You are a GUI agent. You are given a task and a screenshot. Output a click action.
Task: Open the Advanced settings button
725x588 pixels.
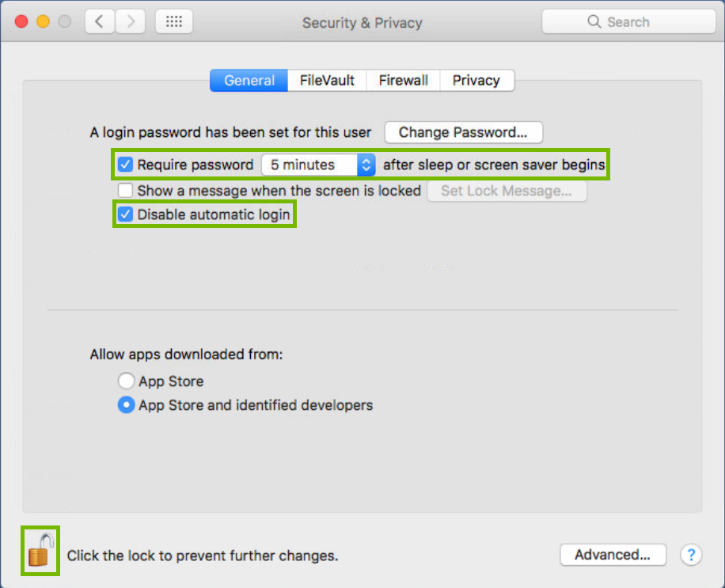tap(613, 555)
